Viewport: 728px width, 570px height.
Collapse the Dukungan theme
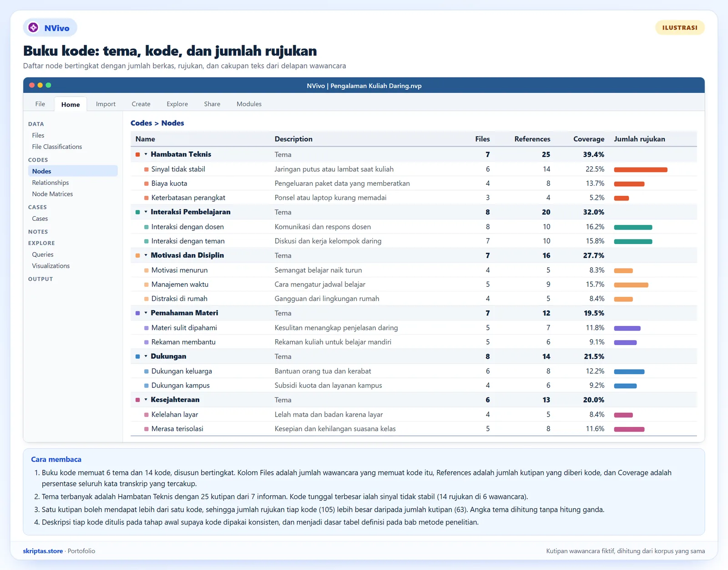(146, 356)
